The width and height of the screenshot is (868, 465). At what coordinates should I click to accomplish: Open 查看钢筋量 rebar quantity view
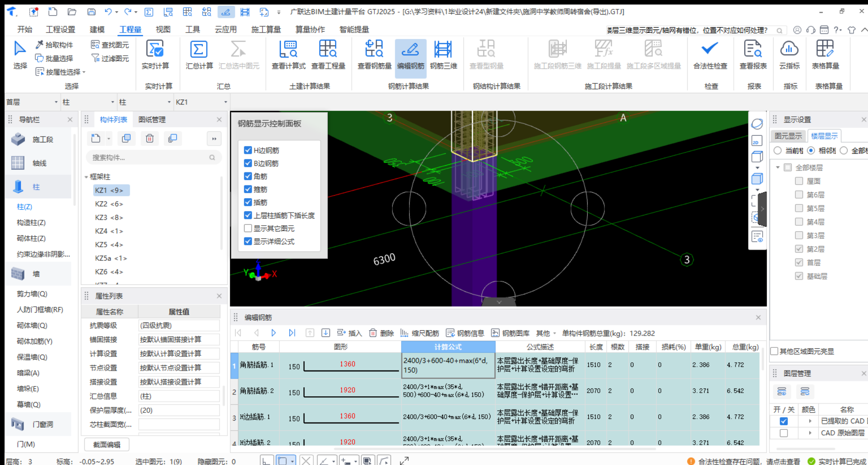(x=374, y=54)
